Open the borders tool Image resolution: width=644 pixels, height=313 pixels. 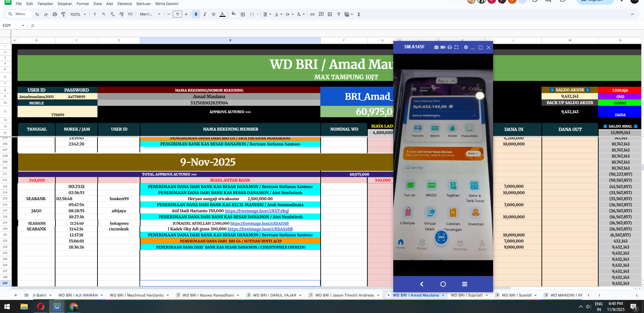(x=243, y=14)
